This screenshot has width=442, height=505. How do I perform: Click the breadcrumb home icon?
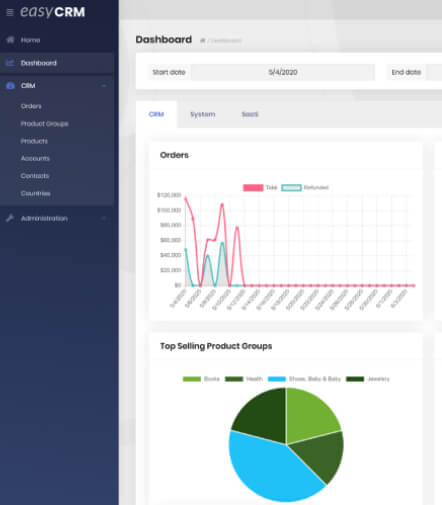point(202,40)
